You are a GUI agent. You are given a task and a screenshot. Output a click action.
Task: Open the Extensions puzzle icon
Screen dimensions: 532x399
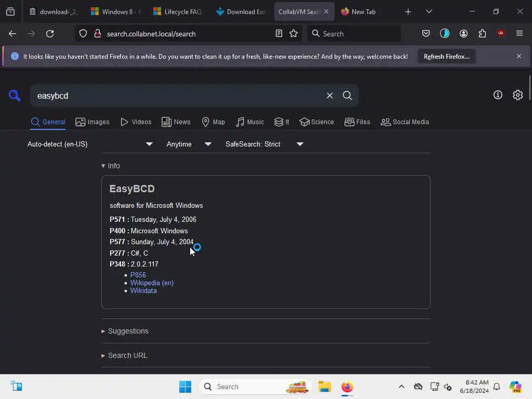(x=482, y=33)
